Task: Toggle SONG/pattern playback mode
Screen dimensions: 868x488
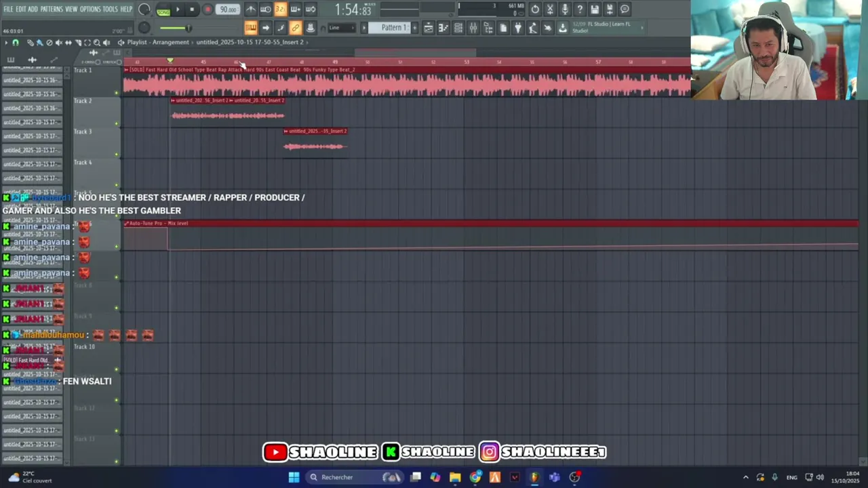Action: 163,10
